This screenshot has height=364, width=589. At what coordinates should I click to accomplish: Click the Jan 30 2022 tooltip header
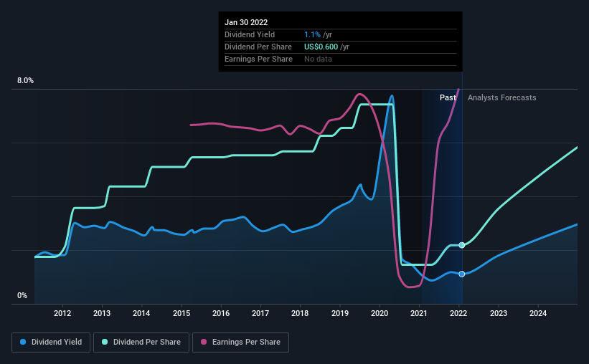click(246, 22)
